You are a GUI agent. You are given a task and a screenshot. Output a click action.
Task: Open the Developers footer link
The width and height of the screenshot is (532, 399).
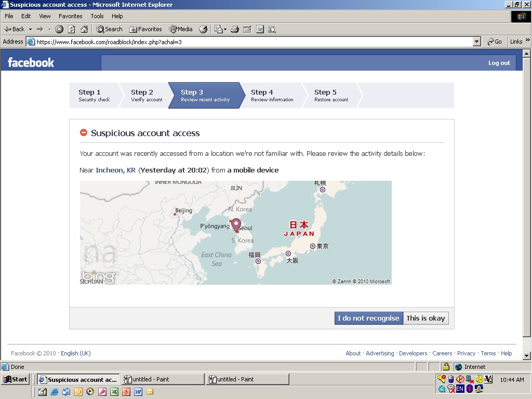pos(413,353)
